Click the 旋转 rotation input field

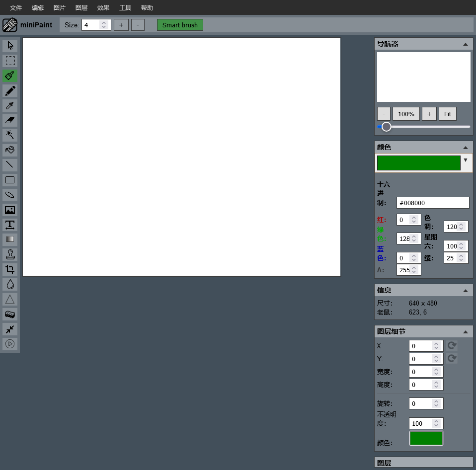point(426,403)
